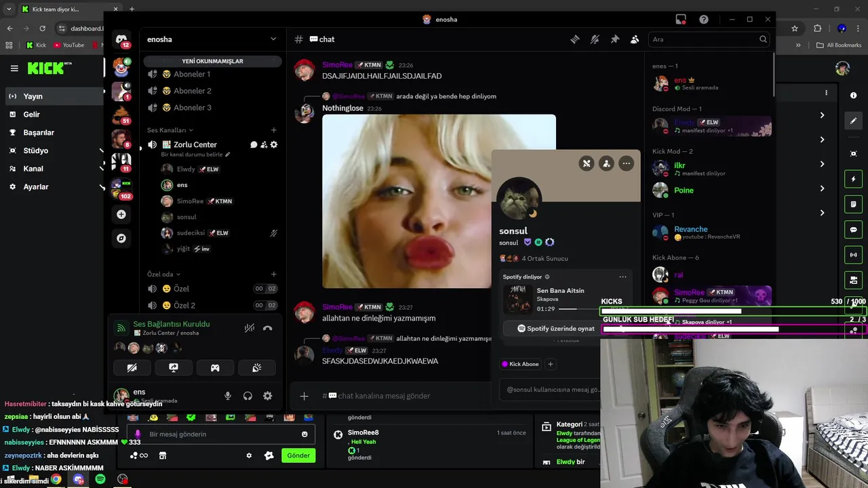Open notification settings bell in chat header
This screenshot has height=488, width=868.
coord(595,39)
